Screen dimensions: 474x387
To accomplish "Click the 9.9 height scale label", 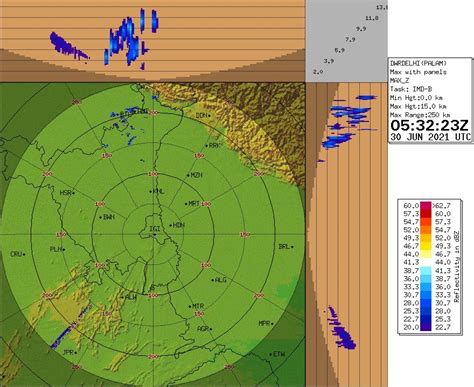I will [x=361, y=29].
